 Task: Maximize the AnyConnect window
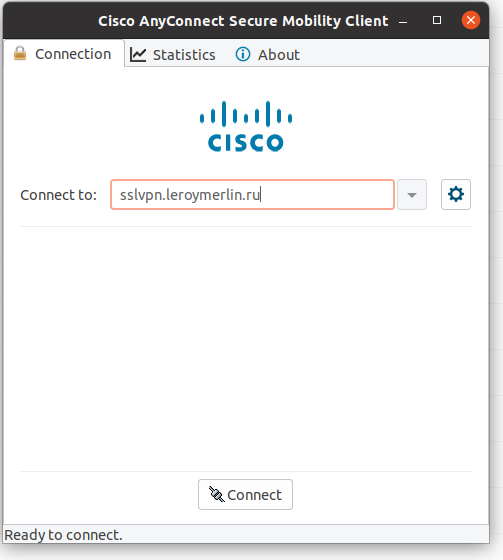coord(437,20)
